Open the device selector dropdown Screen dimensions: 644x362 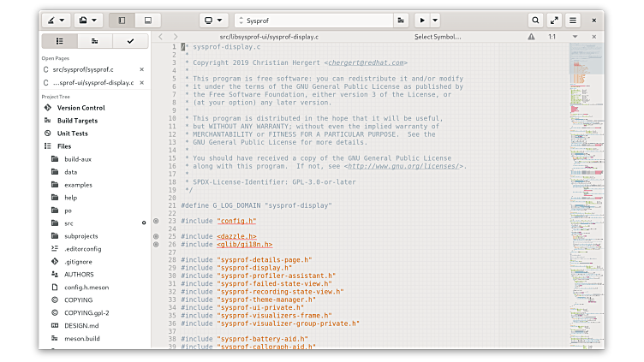[x=213, y=20]
